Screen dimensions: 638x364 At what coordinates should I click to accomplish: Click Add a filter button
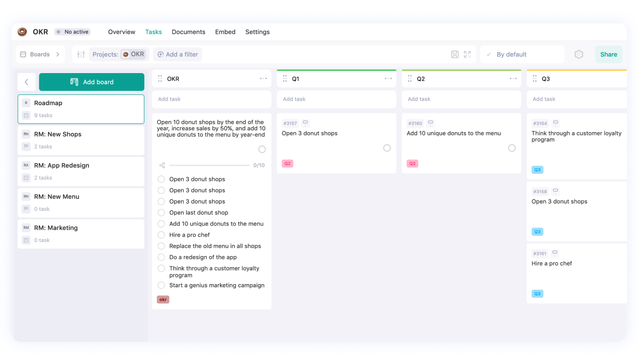pos(177,54)
